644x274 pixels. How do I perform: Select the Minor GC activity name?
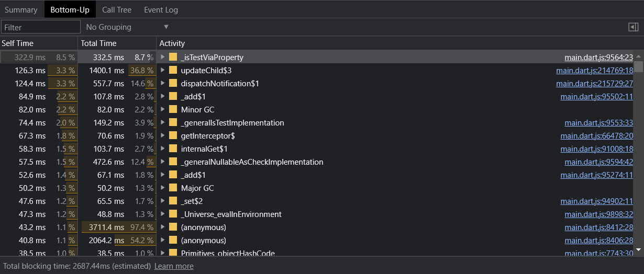tap(197, 109)
